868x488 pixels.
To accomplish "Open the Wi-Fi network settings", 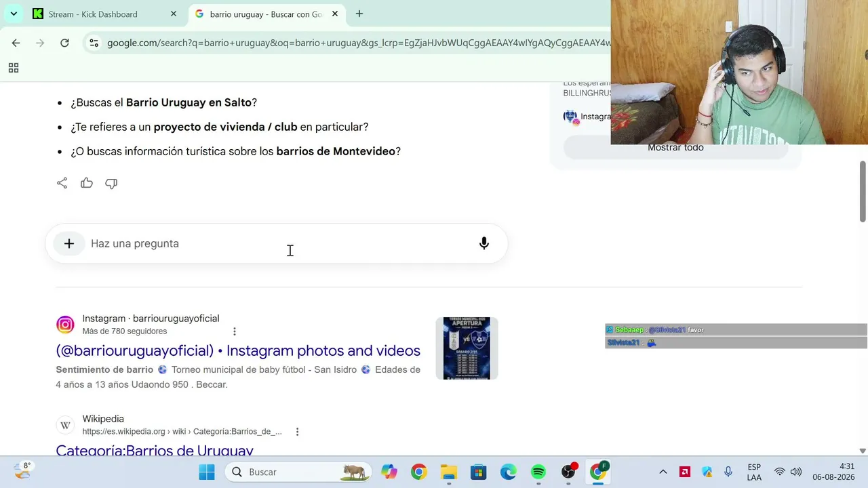I will (780, 472).
